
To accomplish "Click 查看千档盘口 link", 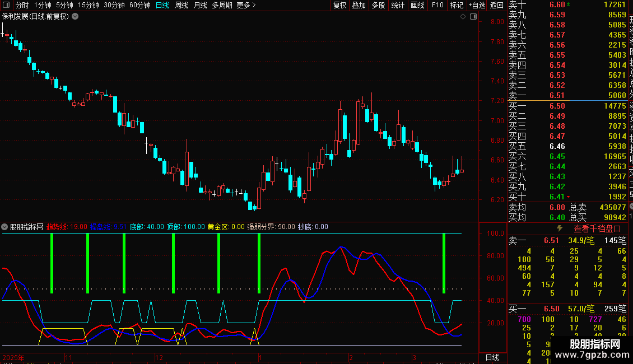I will (x=597, y=229).
